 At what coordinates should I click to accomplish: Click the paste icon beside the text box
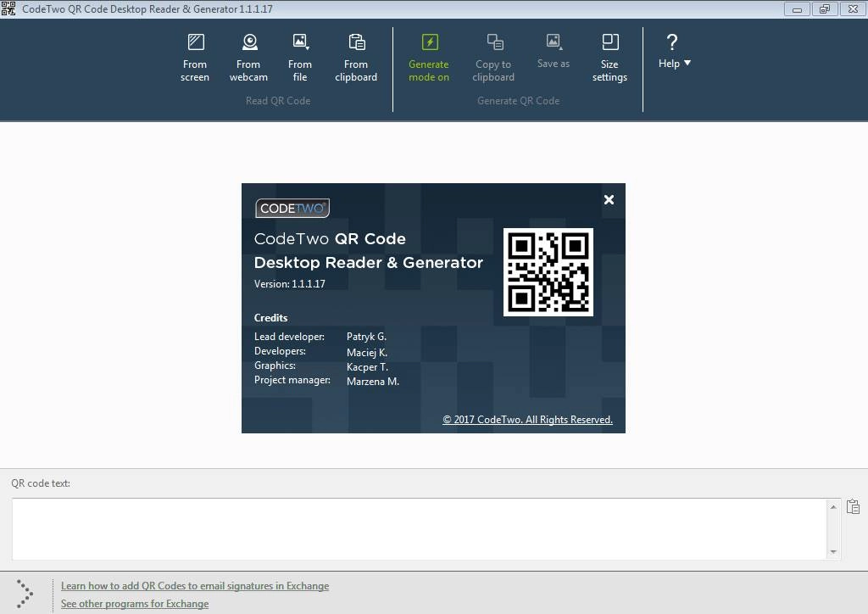point(853,506)
